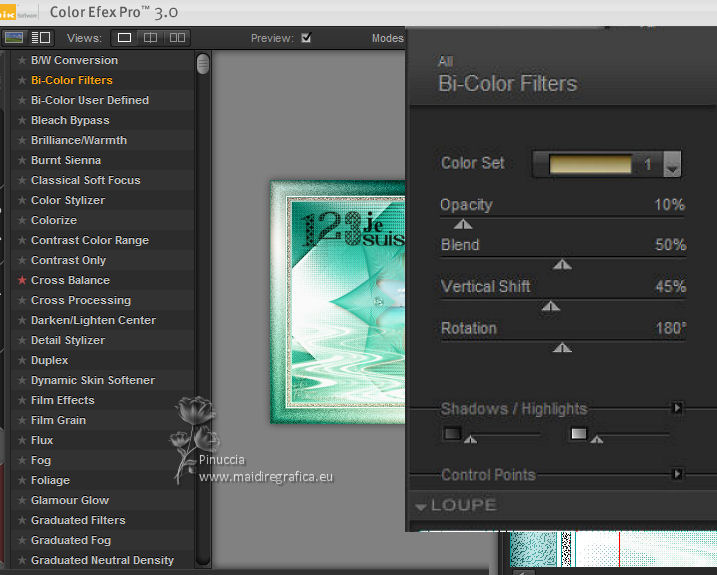The width and height of the screenshot is (717, 575).
Task: Click the light Highlights icon
Action: [578, 433]
